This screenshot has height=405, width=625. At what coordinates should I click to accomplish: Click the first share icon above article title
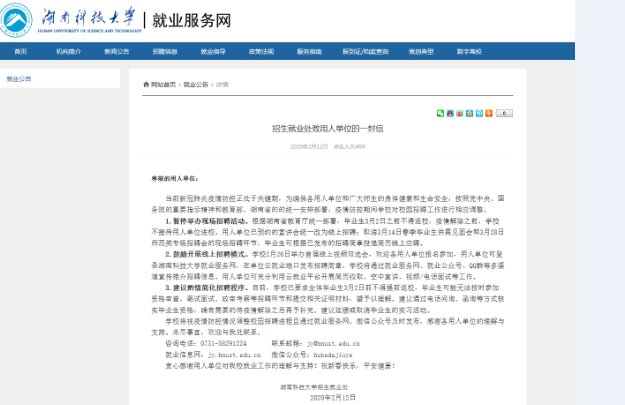pyautogui.click(x=441, y=113)
